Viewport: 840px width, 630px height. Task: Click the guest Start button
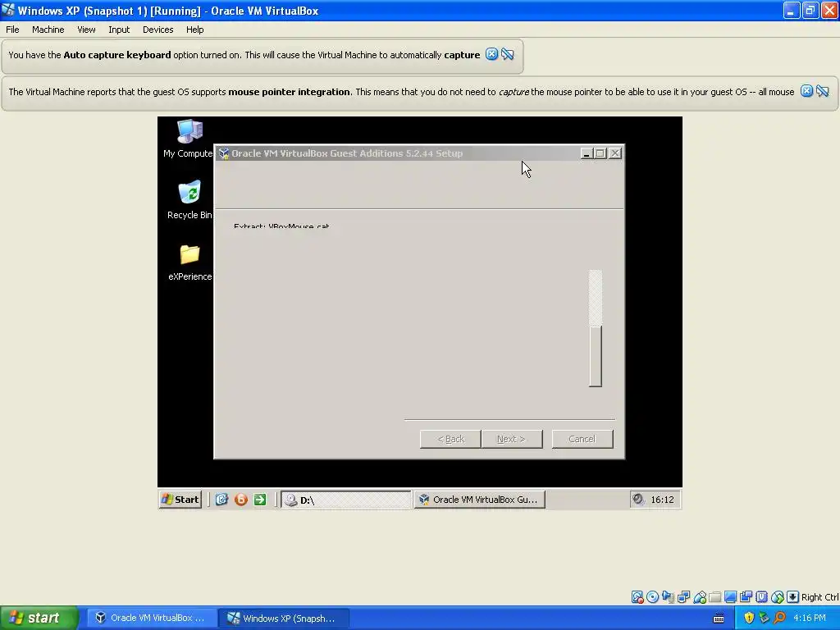(x=180, y=500)
